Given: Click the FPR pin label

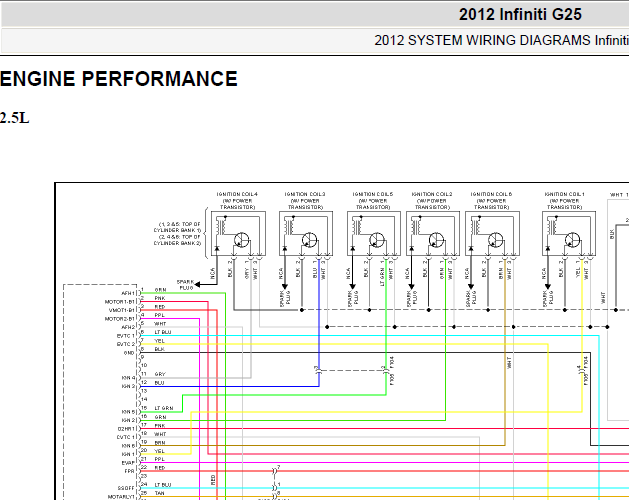Looking at the screenshot, I should coord(130,471).
